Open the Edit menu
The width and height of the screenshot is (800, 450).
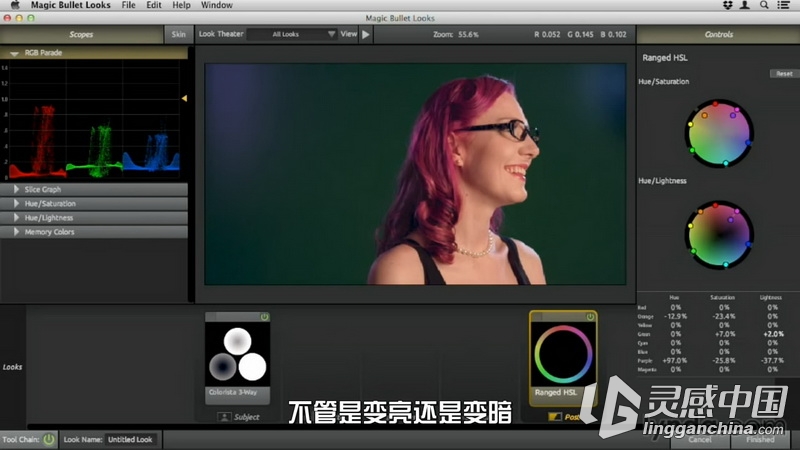point(154,5)
